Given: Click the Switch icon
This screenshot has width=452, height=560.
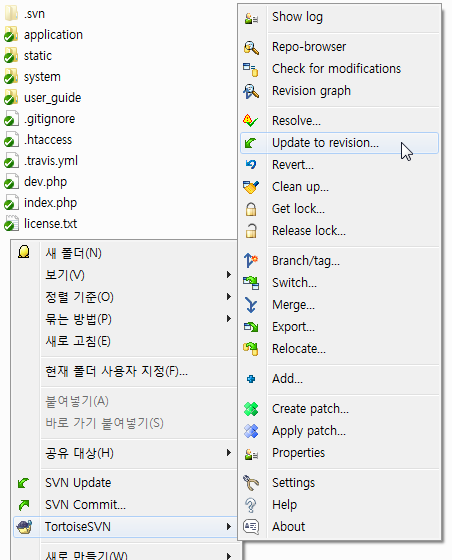Looking at the screenshot, I should (251, 283).
